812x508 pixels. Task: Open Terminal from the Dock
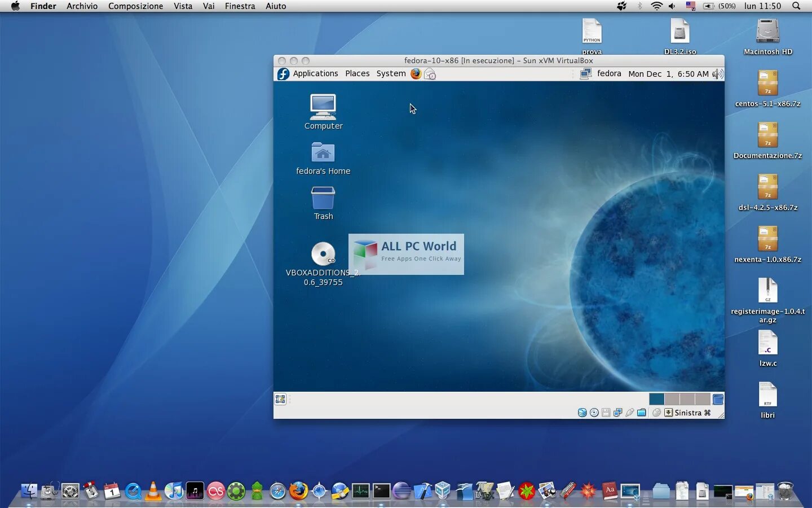pyautogui.click(x=381, y=491)
